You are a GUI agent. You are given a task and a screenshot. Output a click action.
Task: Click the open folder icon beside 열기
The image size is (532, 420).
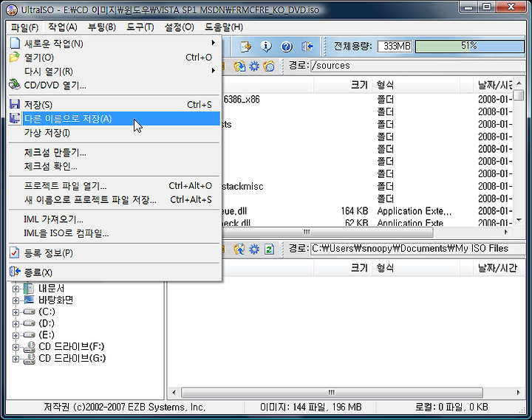pos(15,57)
